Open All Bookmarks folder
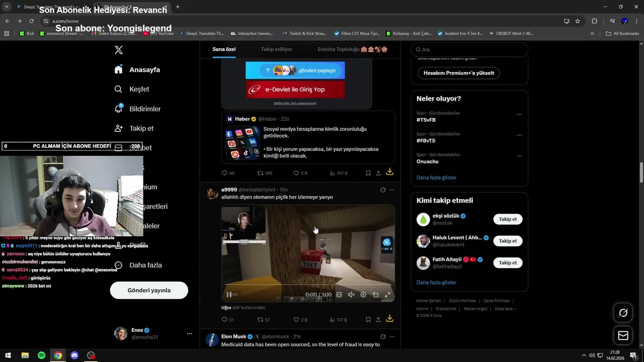The width and height of the screenshot is (644, 362). click(622, 34)
